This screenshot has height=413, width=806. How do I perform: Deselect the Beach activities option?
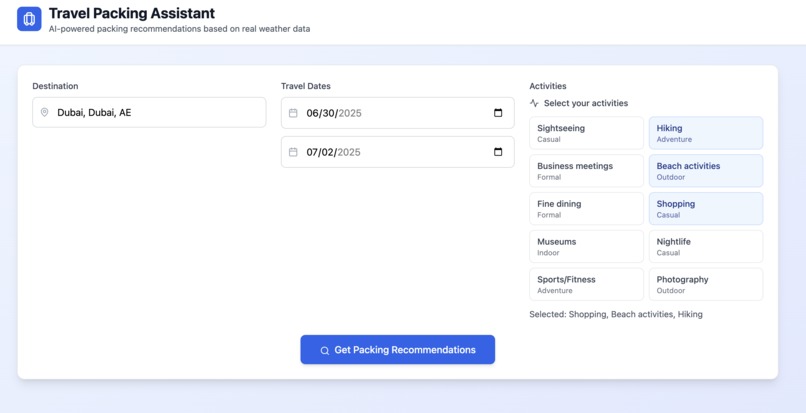click(706, 171)
